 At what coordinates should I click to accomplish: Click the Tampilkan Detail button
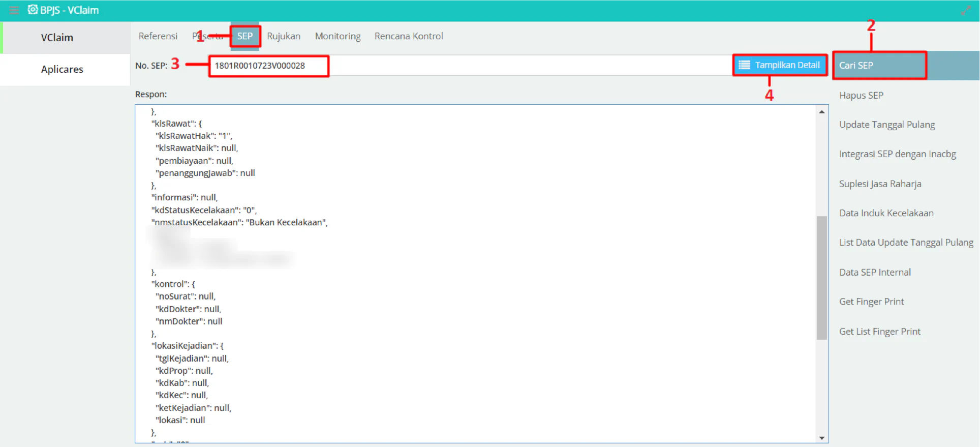(780, 65)
